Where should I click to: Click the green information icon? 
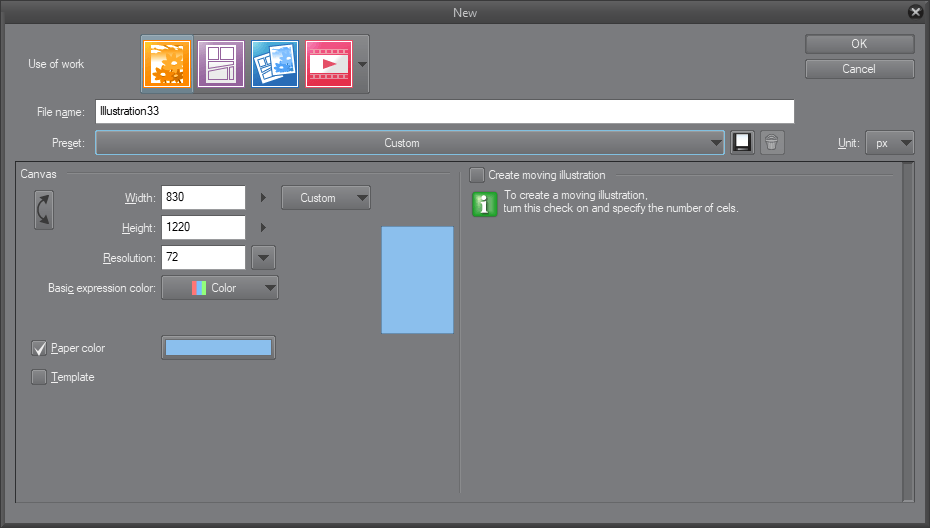pyautogui.click(x=485, y=204)
